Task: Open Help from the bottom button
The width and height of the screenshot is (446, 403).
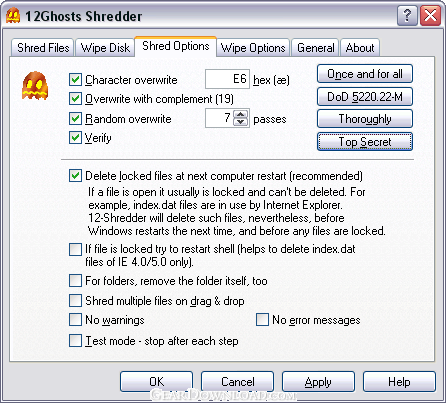Action: coord(399,382)
